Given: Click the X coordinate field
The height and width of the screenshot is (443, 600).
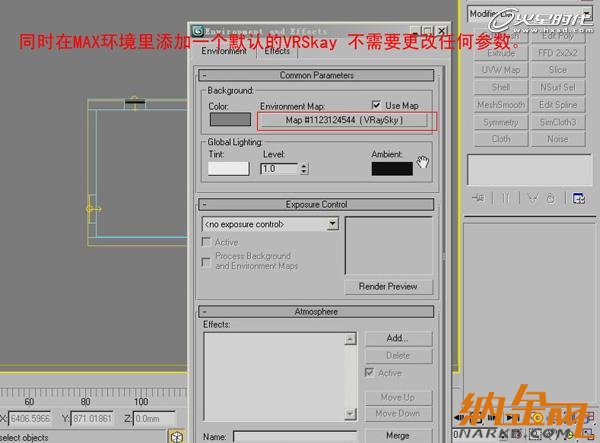Looking at the screenshot, I should click(30, 419).
